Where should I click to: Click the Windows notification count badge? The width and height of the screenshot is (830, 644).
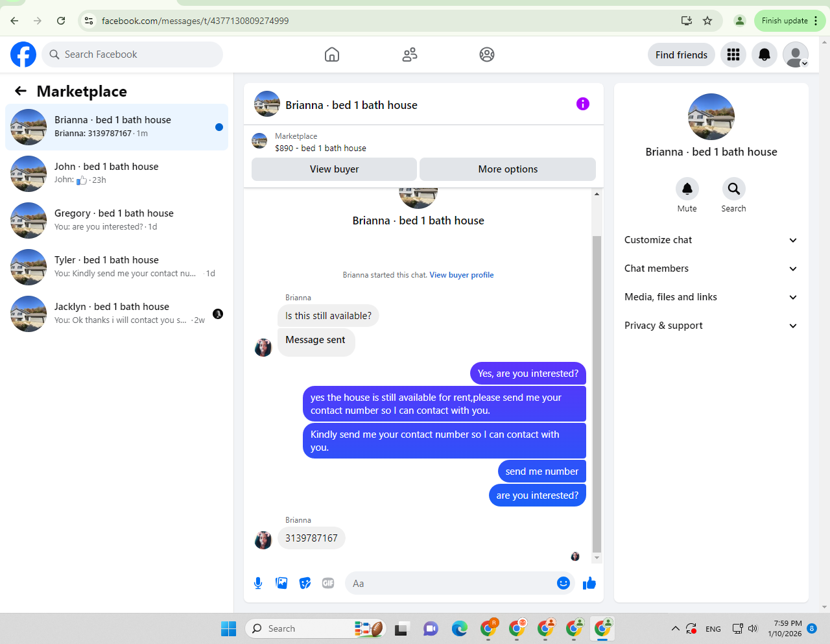click(812, 628)
